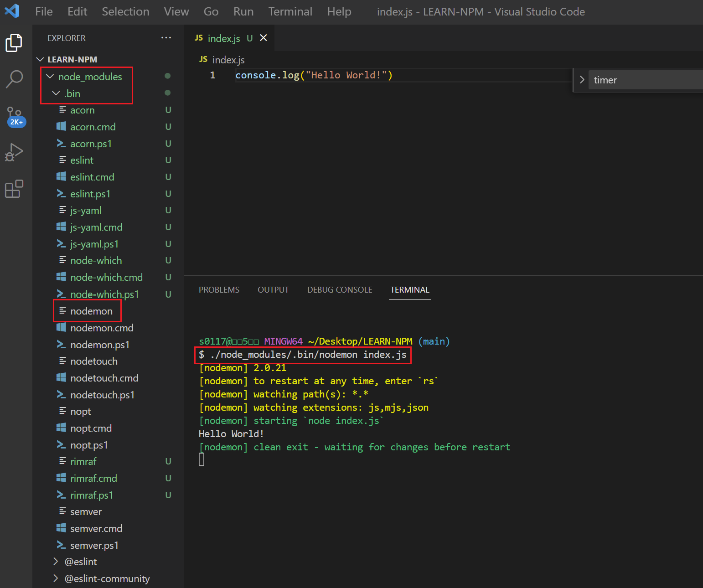
Task: Click the Windows icon beside nopt.cmd
Action: pos(61,428)
